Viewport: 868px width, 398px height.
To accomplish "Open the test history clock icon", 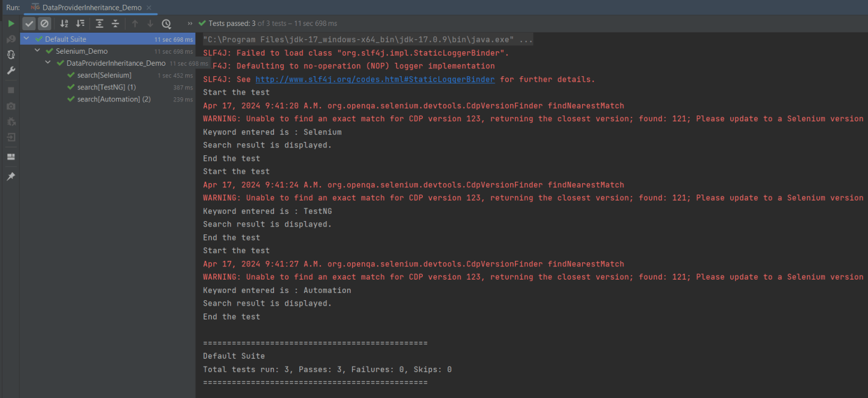I will click(166, 24).
